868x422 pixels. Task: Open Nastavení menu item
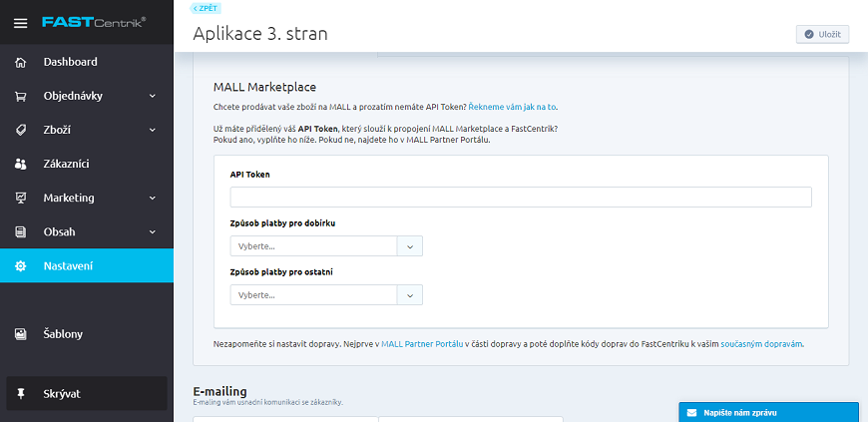coord(87,265)
